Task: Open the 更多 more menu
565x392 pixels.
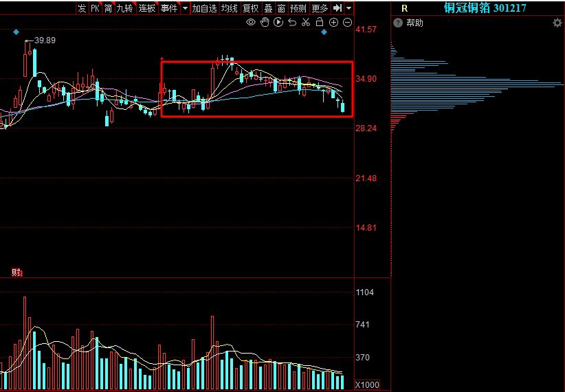Action: click(x=320, y=8)
